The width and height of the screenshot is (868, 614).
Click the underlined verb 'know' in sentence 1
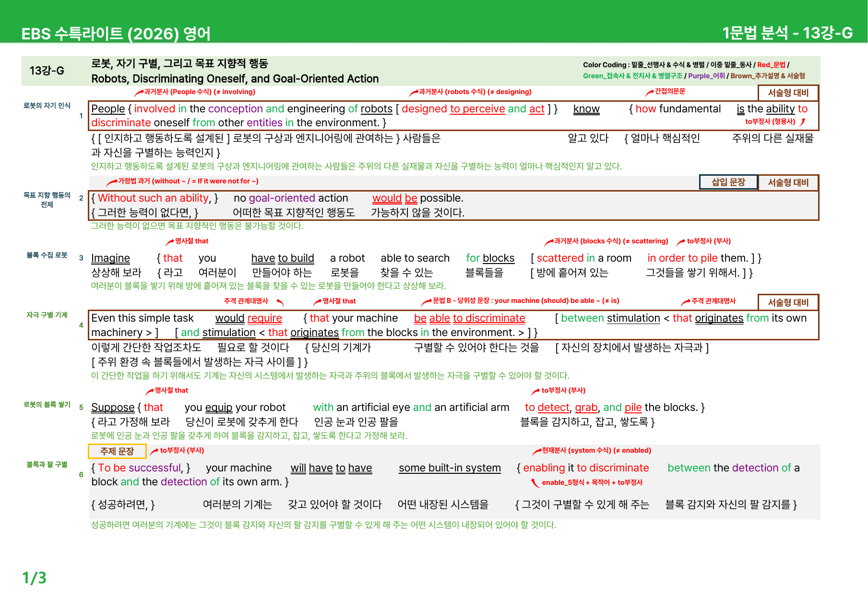tap(586, 109)
